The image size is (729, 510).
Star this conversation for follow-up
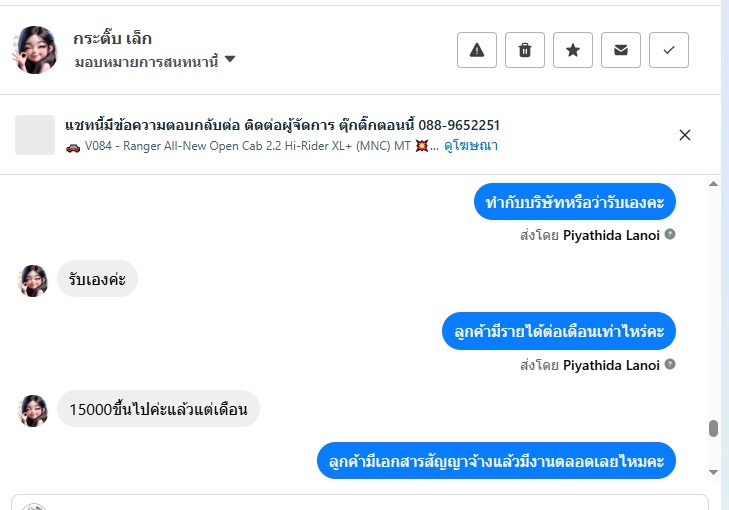click(573, 51)
